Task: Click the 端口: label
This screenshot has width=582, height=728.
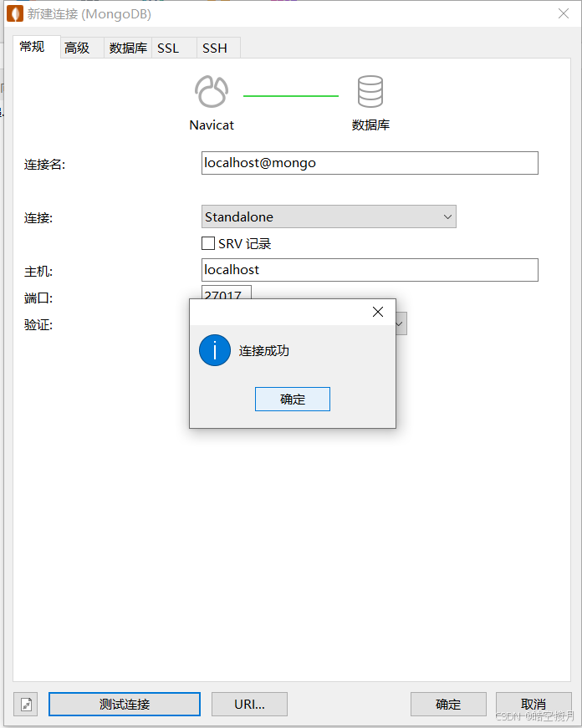Action: (x=38, y=298)
